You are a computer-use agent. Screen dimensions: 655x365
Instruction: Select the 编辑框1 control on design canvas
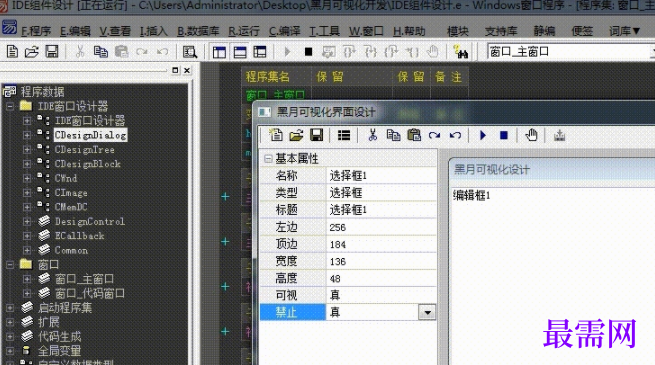[x=471, y=195]
